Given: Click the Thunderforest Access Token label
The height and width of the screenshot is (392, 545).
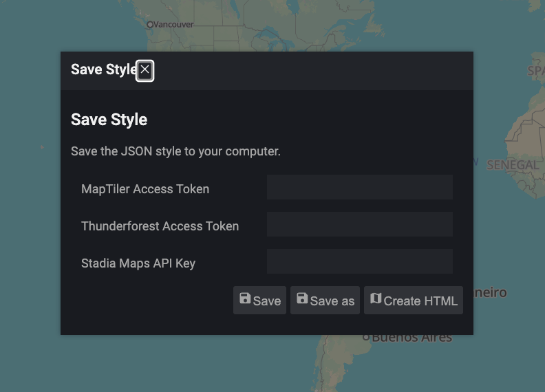Looking at the screenshot, I should [160, 226].
